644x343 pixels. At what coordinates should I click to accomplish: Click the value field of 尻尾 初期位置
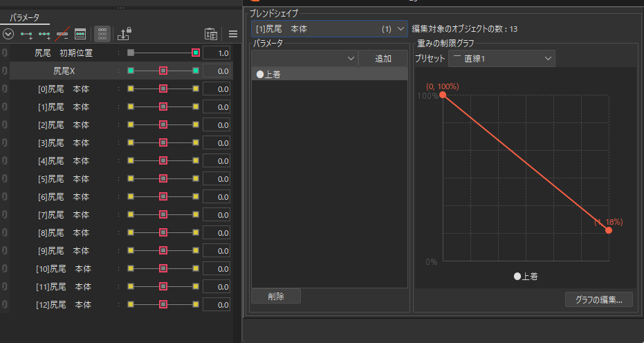click(217, 53)
